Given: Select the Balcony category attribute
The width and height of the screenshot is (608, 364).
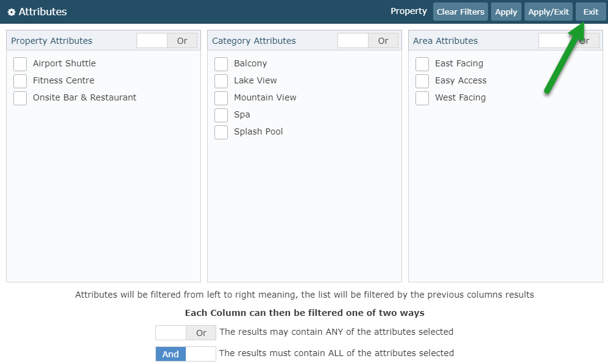Looking at the screenshot, I should click(221, 64).
